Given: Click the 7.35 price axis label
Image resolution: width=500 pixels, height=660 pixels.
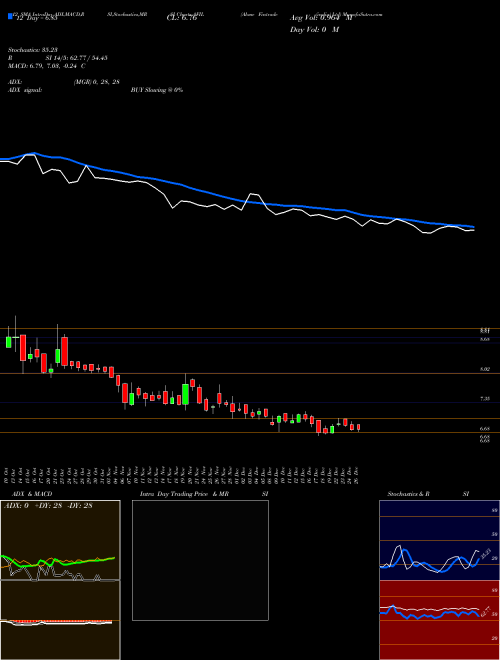Looking at the screenshot, I should 485,398.
